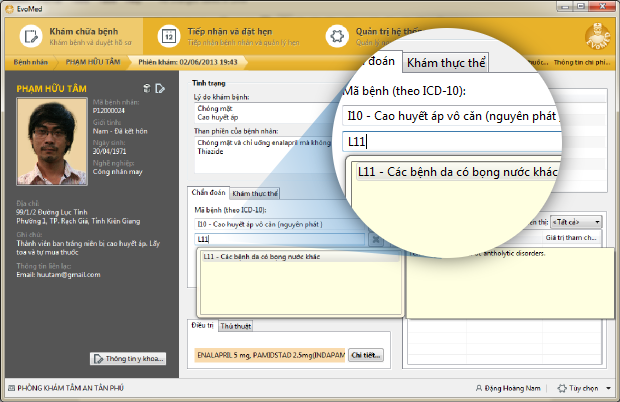The height and width of the screenshot is (402, 620).
Task: Click the email huutam@gmail.com
Action: point(58,275)
